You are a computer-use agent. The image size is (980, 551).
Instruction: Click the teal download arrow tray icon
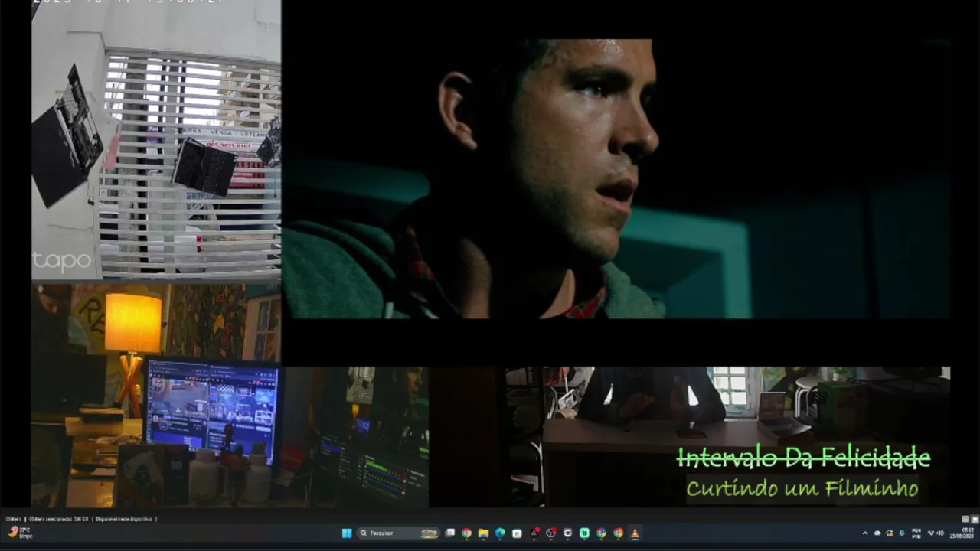(901, 533)
